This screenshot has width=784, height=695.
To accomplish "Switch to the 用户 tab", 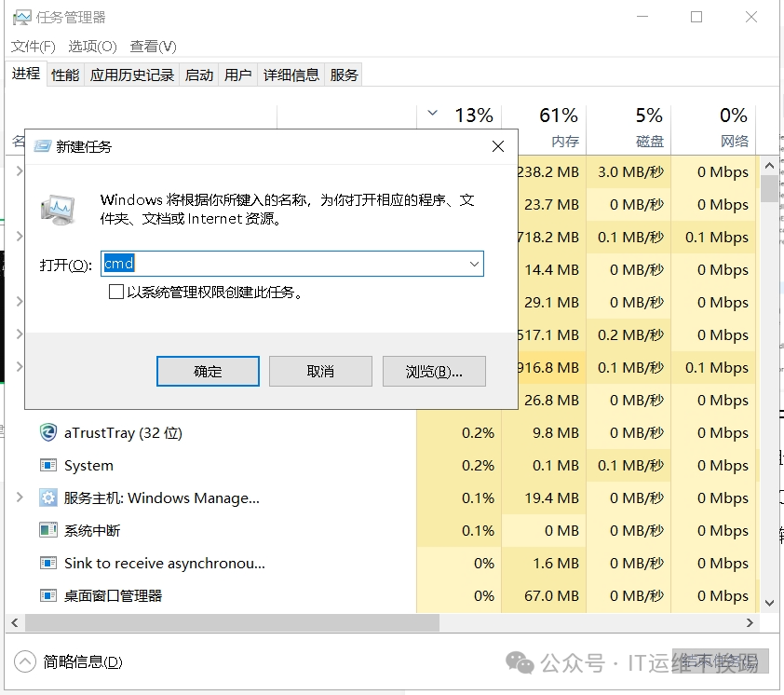I will click(x=238, y=75).
